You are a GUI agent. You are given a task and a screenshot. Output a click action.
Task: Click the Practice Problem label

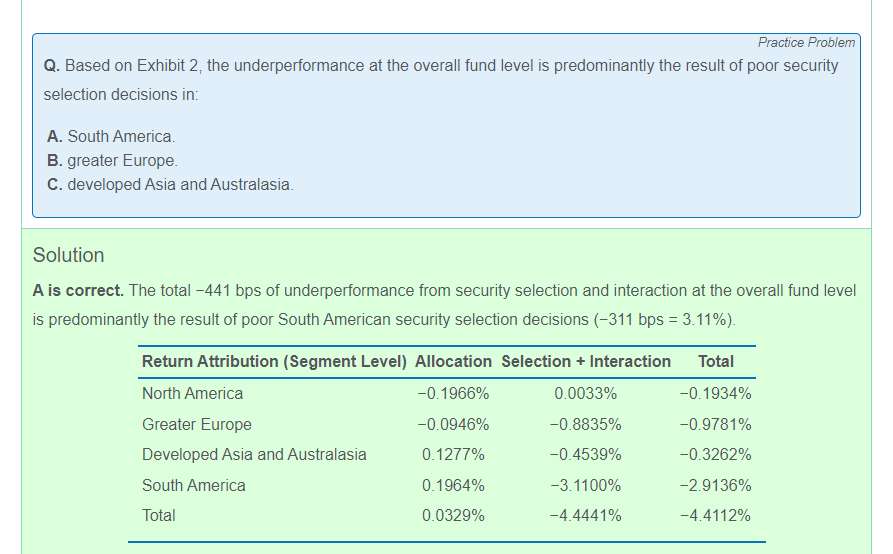(806, 42)
